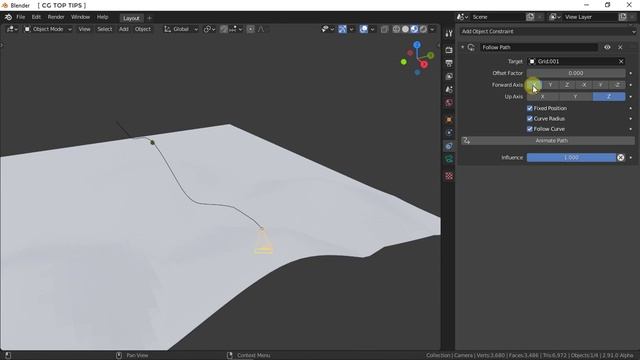This screenshot has height=360, width=640.
Task: Toggle viewport gizmos display
Action: 342,29
